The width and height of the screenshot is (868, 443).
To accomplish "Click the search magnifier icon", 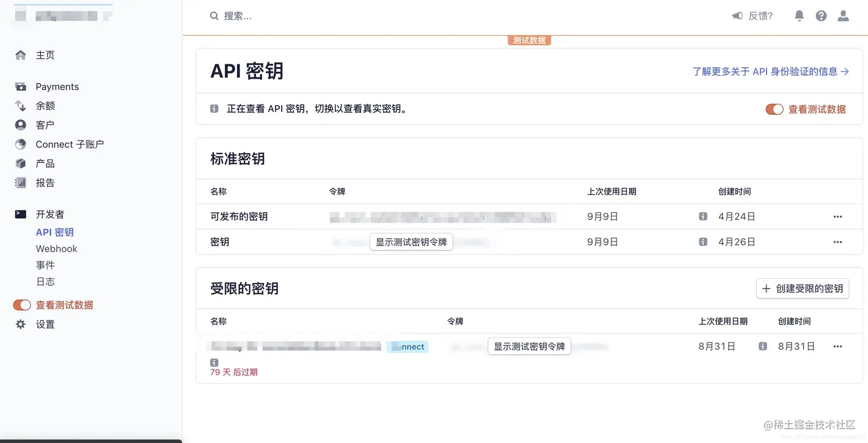I will 214,16.
